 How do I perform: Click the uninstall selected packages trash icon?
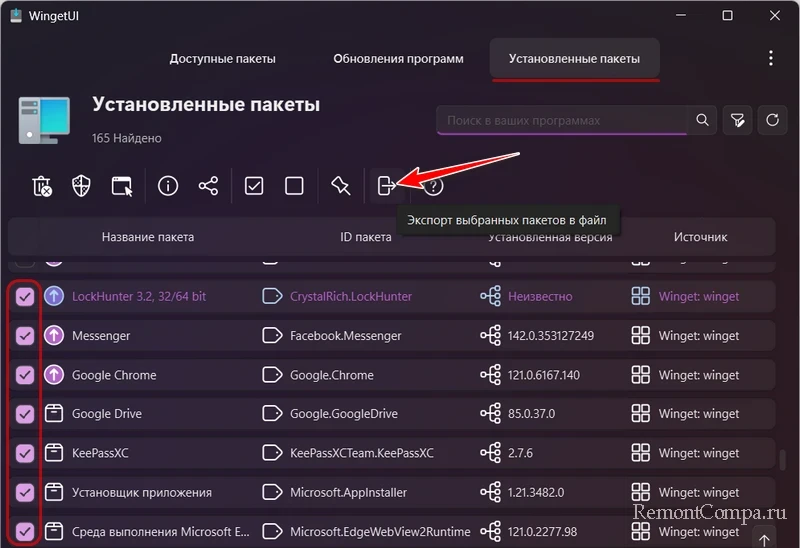41,186
